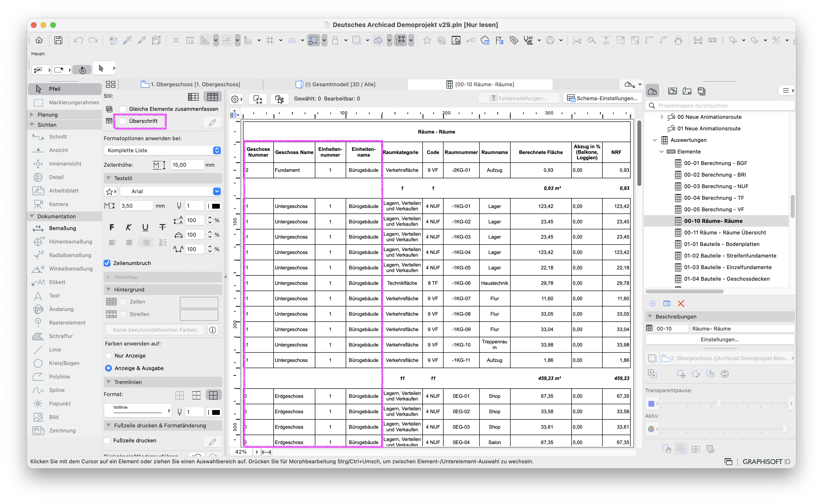Image resolution: width=823 pixels, height=504 pixels.
Task: Select the Detail tool
Action: pyautogui.click(x=65, y=177)
